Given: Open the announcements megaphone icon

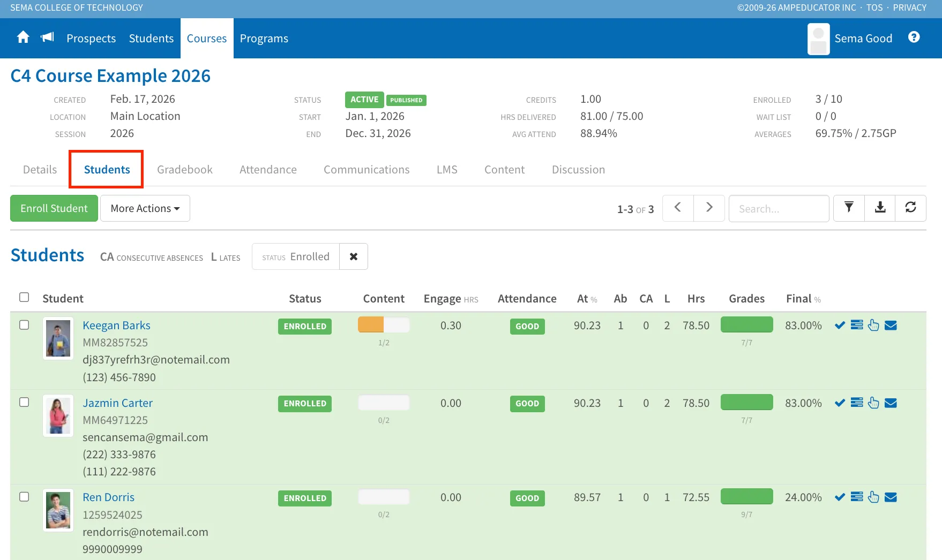Looking at the screenshot, I should click(48, 37).
